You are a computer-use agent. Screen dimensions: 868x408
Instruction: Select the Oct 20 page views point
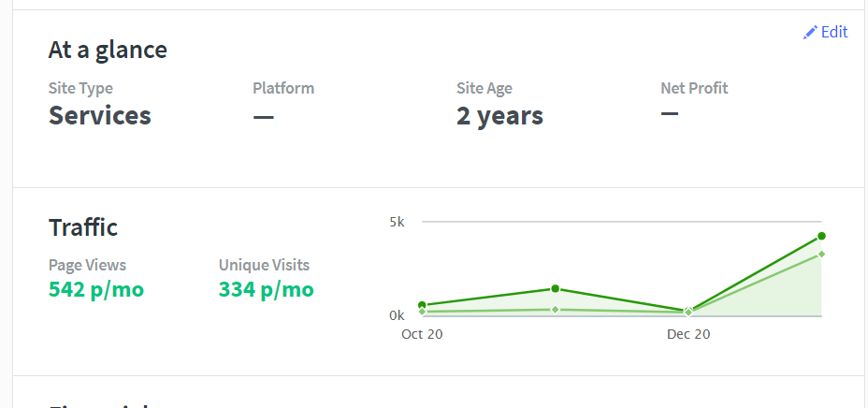tap(423, 305)
